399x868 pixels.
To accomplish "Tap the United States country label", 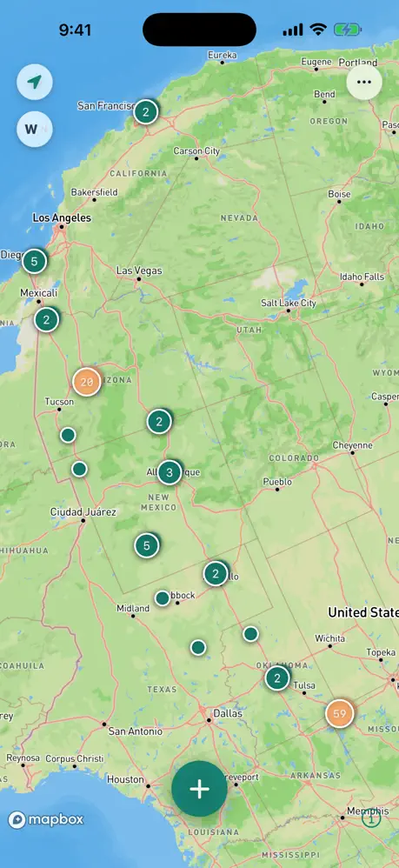I will tap(363, 612).
